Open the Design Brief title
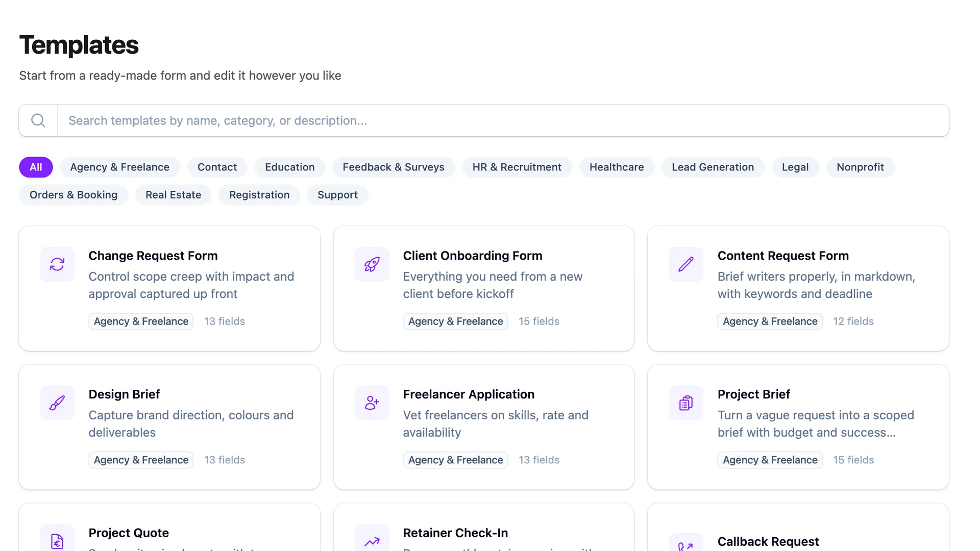This screenshot has width=980, height=551. [x=124, y=394]
